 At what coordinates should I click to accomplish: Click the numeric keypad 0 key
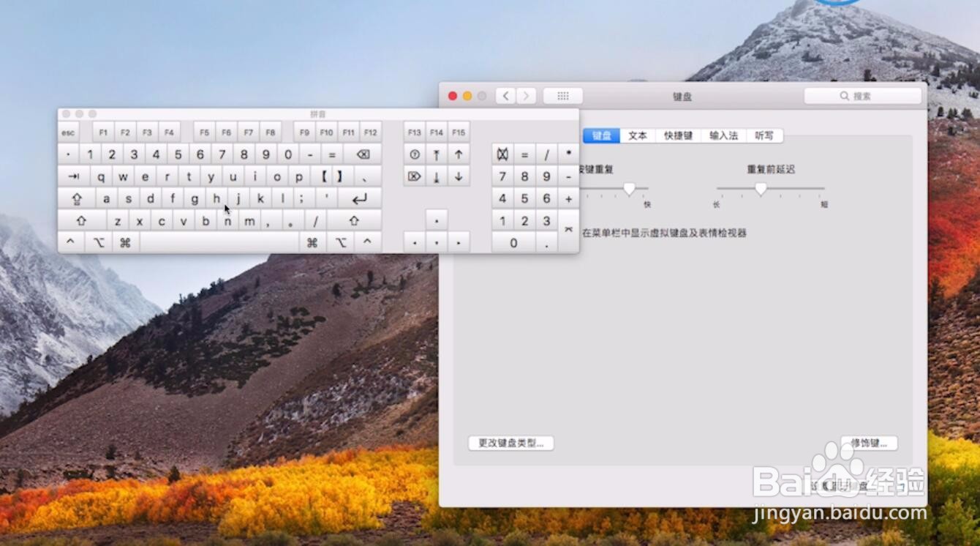coord(513,242)
